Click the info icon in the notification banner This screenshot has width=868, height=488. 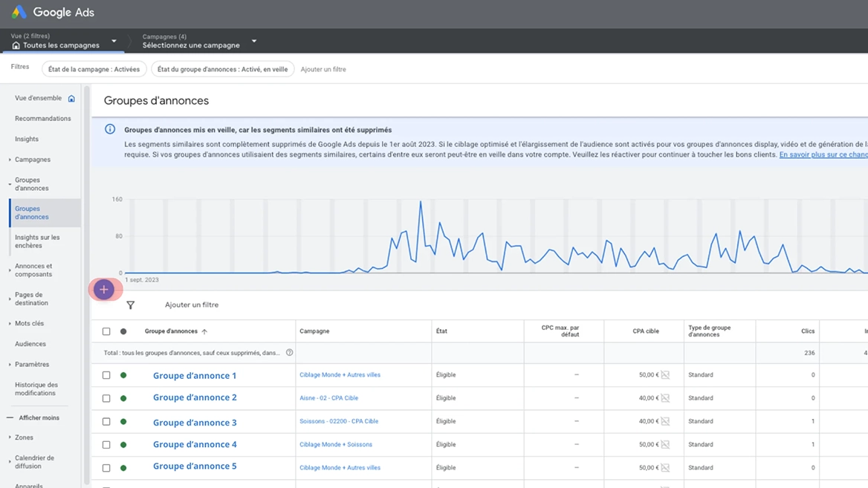tap(110, 129)
